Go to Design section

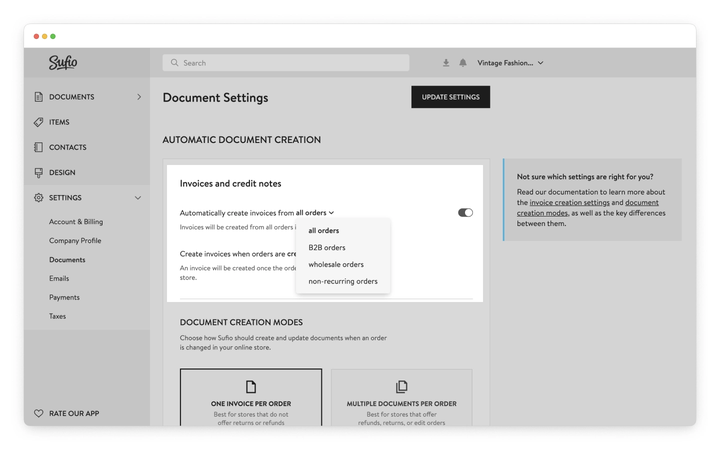coord(62,173)
